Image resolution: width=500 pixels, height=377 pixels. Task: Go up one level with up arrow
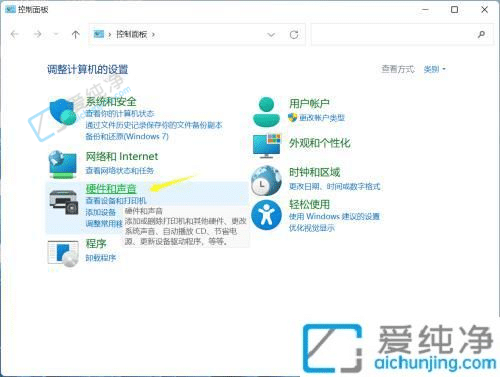(x=76, y=34)
